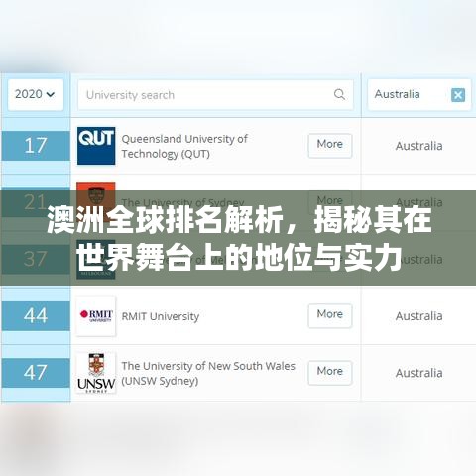Click the UNSW Sydney logo
476x476 pixels.
[x=96, y=373]
